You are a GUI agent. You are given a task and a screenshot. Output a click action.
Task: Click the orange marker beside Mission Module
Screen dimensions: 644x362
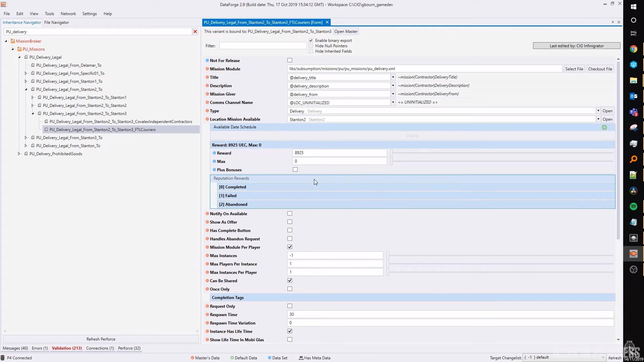pyautogui.click(x=207, y=69)
